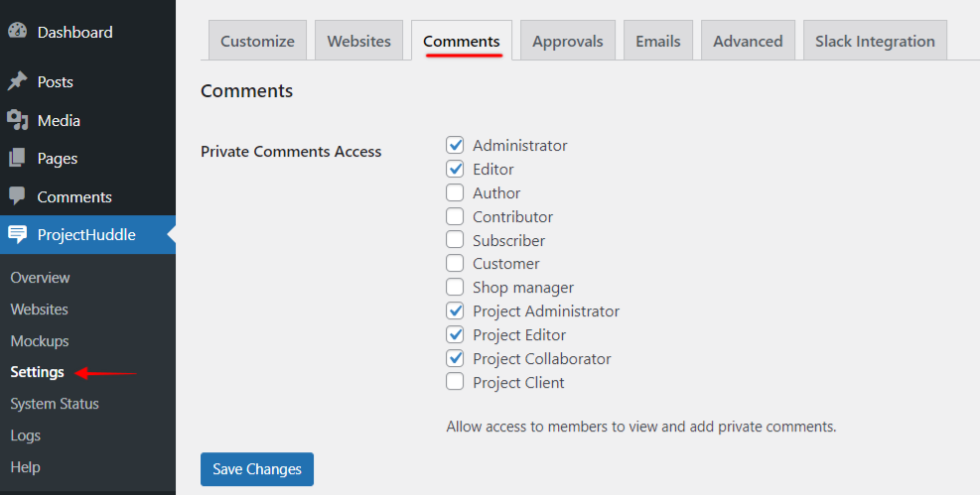Enable the Author checkbox
This screenshot has width=980, height=495.
(455, 192)
